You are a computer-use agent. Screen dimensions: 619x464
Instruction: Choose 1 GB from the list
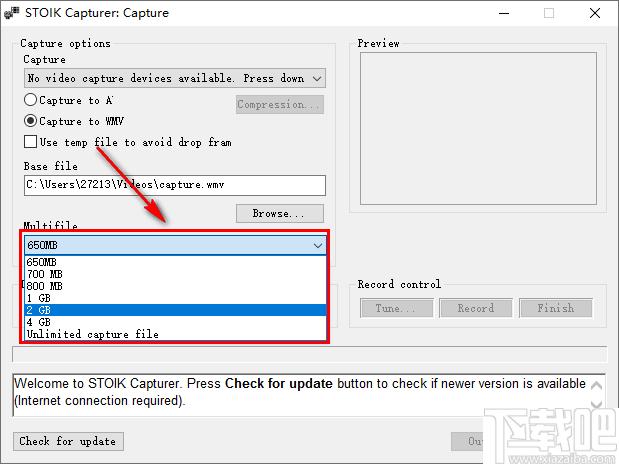click(176, 298)
